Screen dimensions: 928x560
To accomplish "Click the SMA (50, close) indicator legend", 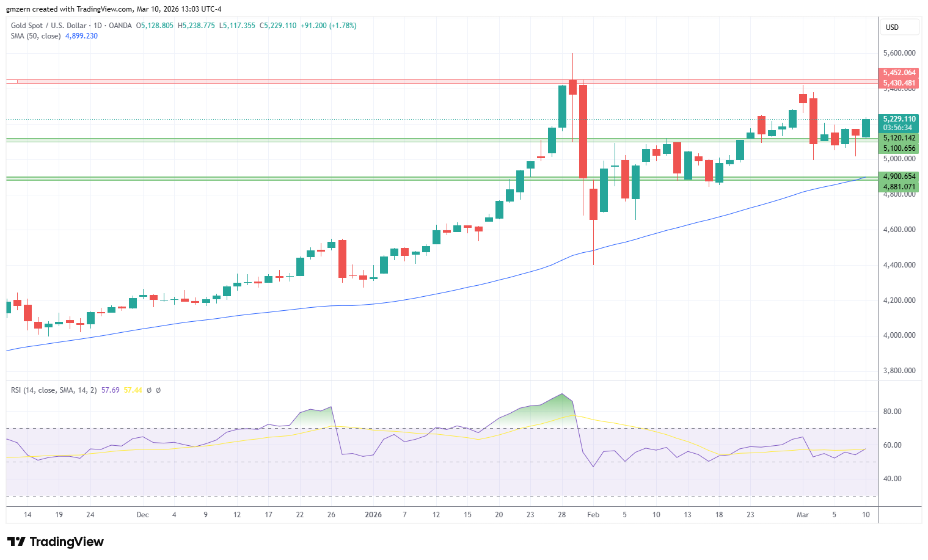I will click(36, 36).
